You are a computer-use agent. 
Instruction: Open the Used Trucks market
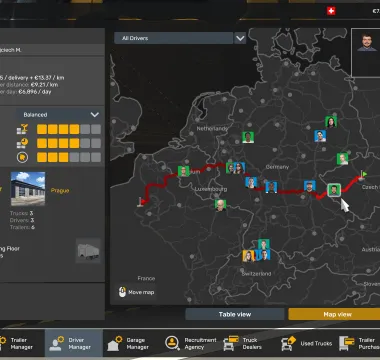[x=307, y=343]
